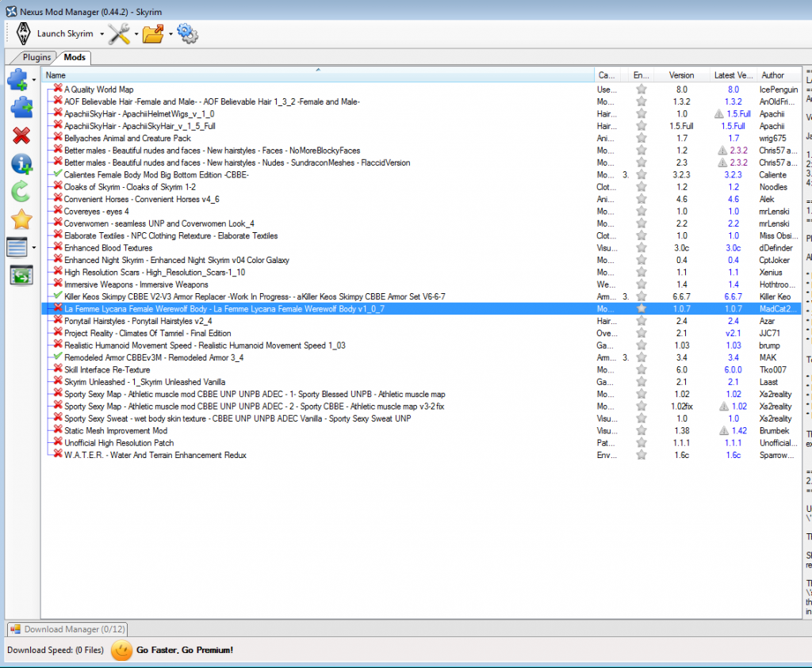Open the settings gears icon
Viewport: 812px width, 668px height.
point(187,33)
